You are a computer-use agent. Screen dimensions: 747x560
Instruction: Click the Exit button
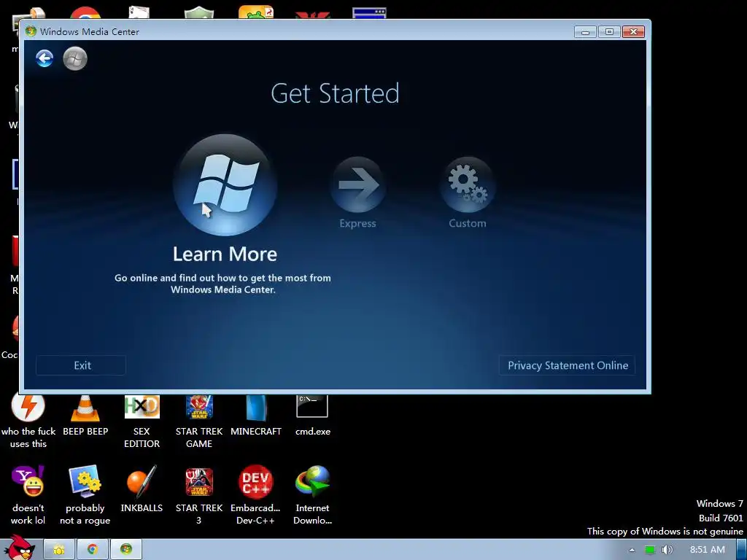[81, 365]
